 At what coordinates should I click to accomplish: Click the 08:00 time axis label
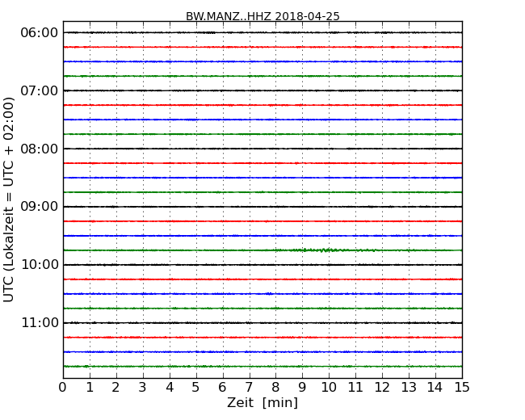click(40, 149)
